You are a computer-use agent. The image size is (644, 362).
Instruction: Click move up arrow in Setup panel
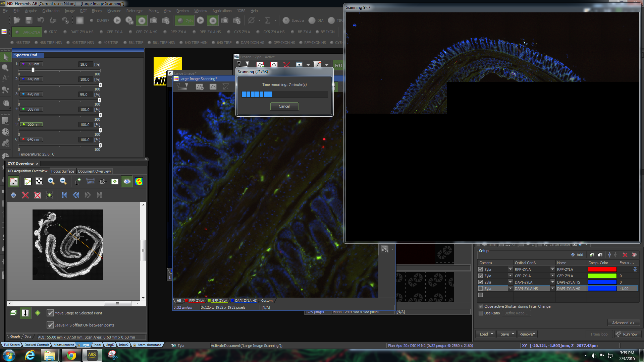pyautogui.click(x=609, y=255)
